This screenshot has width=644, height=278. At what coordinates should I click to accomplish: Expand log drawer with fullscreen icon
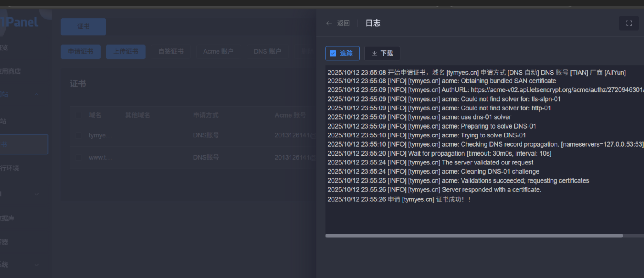coord(629,23)
